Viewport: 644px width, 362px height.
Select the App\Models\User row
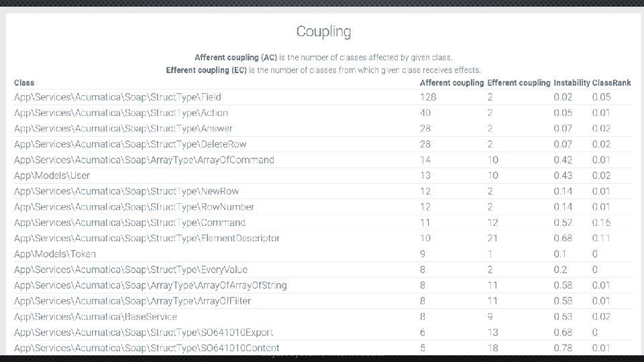click(52, 176)
